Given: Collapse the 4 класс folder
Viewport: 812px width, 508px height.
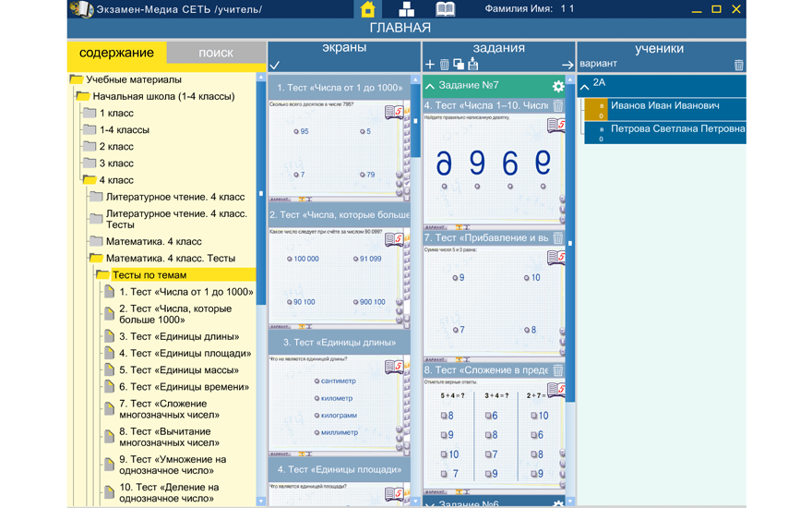Looking at the screenshot, I should click(x=90, y=180).
